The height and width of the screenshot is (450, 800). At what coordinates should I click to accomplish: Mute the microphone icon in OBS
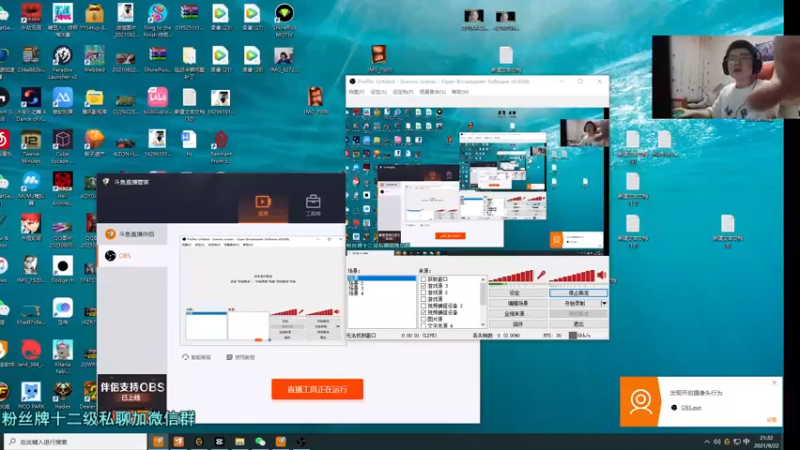541,276
